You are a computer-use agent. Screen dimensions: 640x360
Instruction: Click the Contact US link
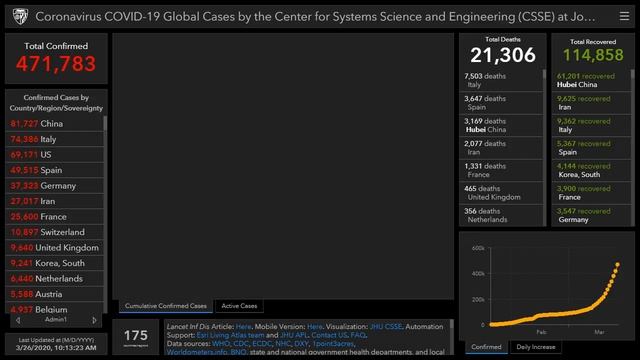pyautogui.click(x=329, y=335)
